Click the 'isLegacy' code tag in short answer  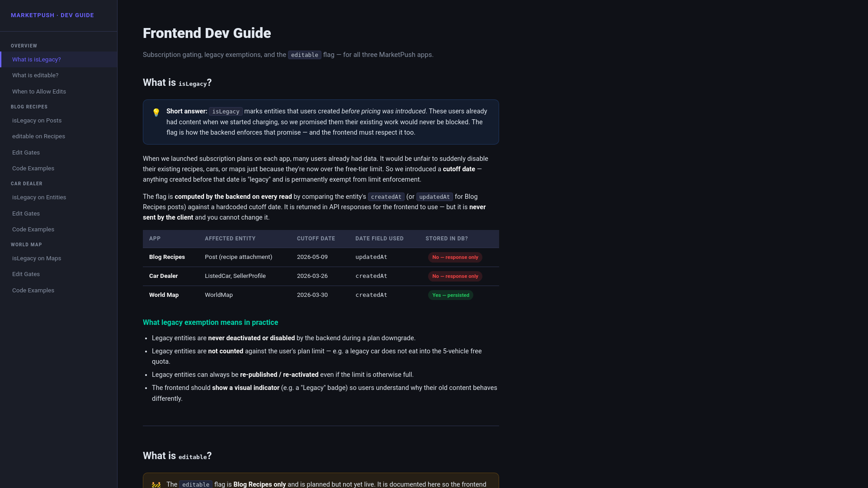pos(226,112)
